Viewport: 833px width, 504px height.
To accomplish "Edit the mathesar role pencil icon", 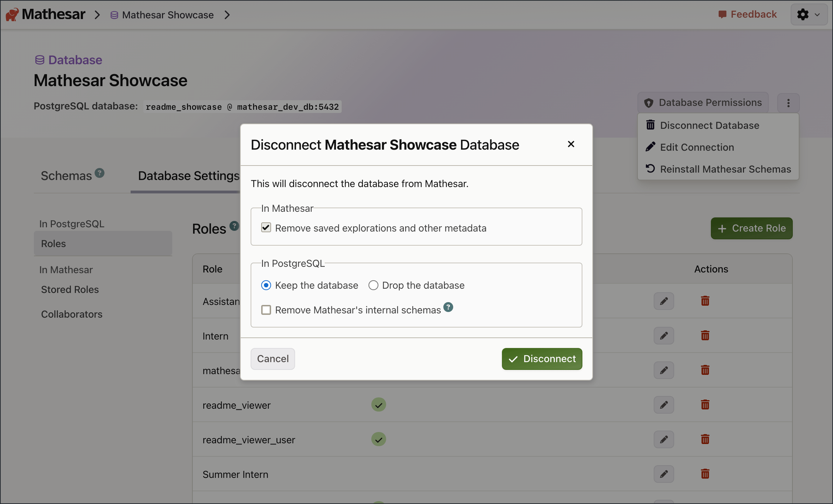I will (x=664, y=370).
